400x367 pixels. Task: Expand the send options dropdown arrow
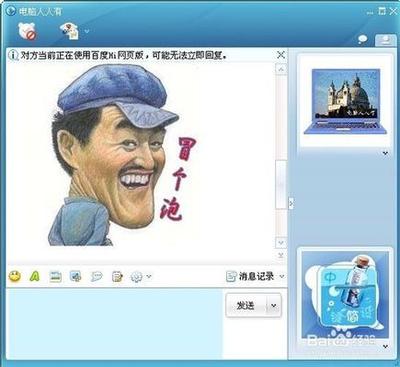274,305
